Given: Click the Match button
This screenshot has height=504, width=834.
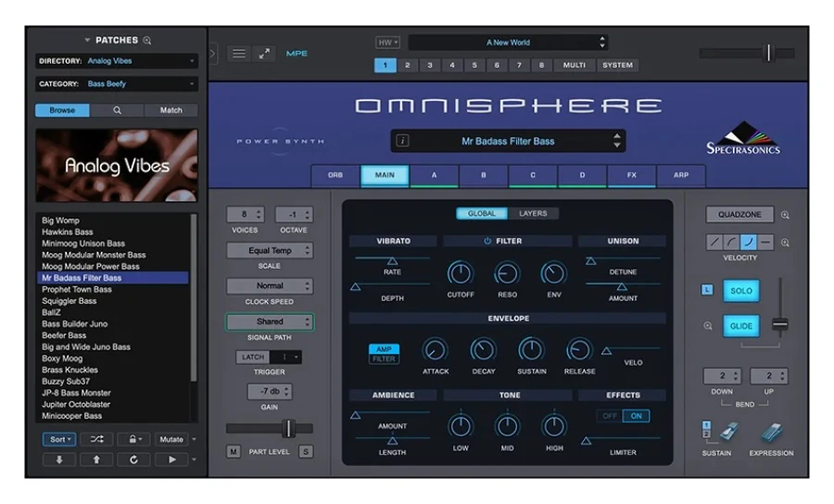Looking at the screenshot, I should pos(171,110).
